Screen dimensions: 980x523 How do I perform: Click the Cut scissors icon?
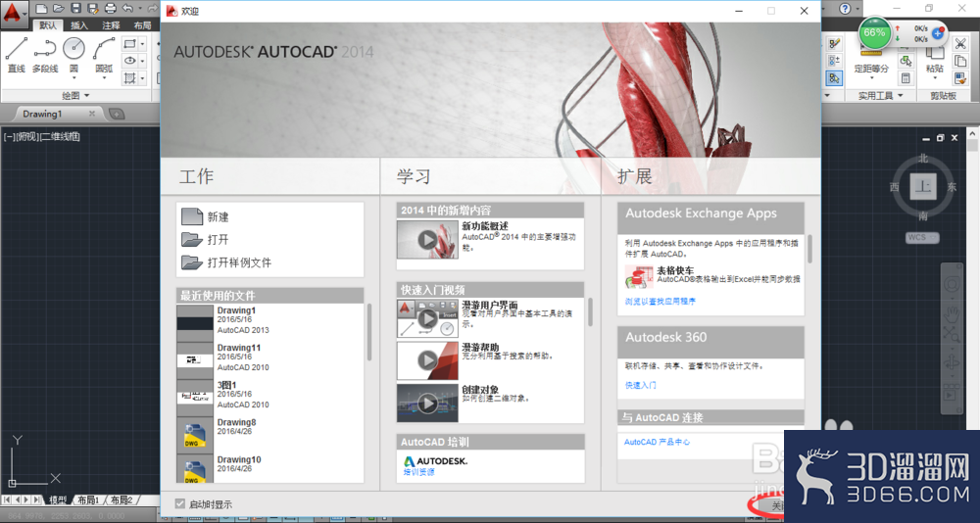coord(960,44)
